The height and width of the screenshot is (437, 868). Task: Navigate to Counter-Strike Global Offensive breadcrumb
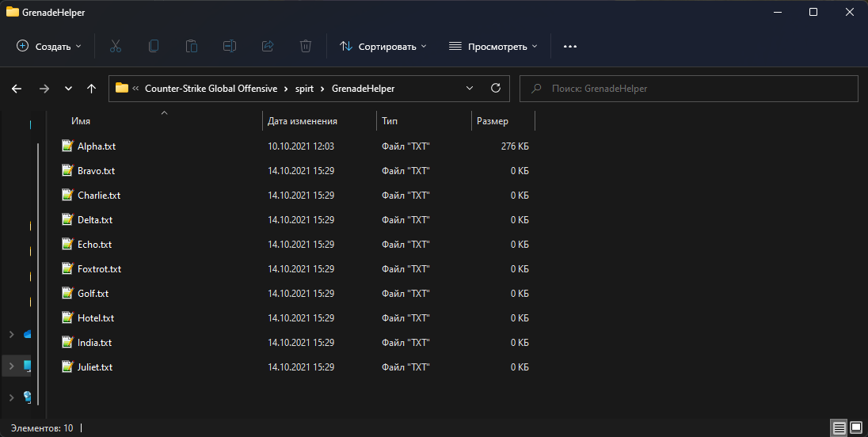(211, 89)
